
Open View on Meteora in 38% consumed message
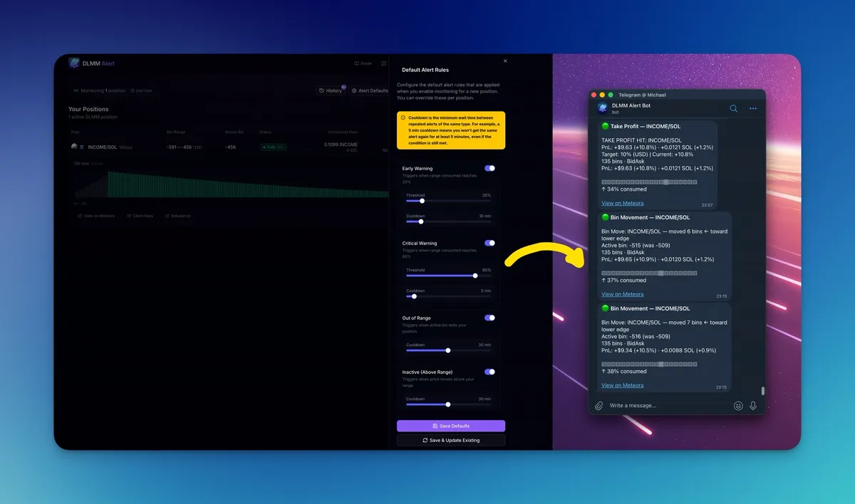point(622,385)
